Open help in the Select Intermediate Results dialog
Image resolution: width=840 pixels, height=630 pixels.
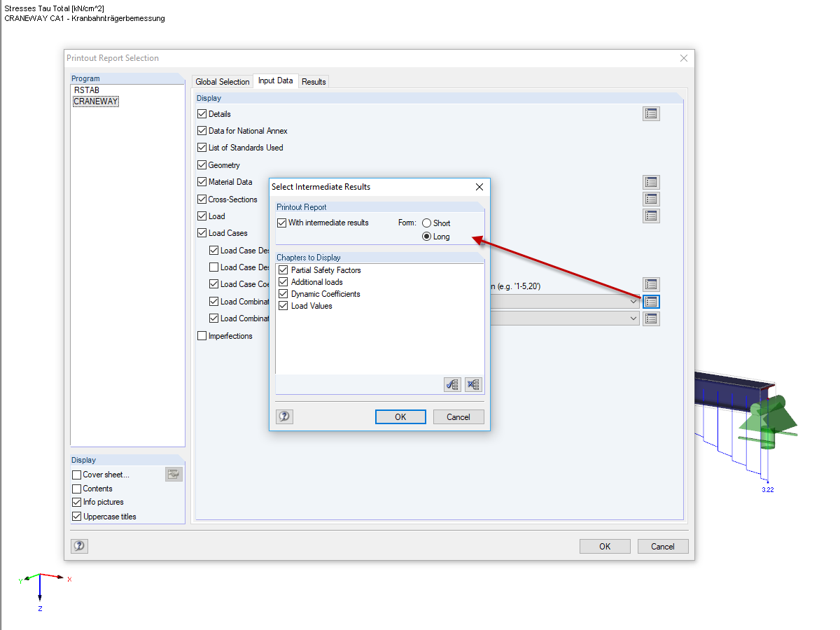coord(283,416)
